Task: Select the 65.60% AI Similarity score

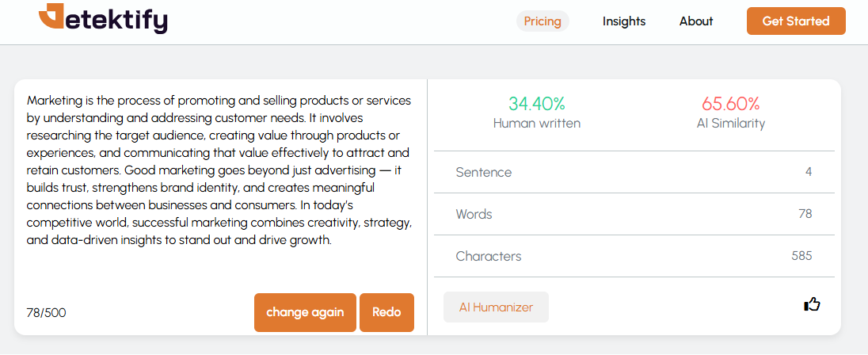Action: tap(731, 104)
